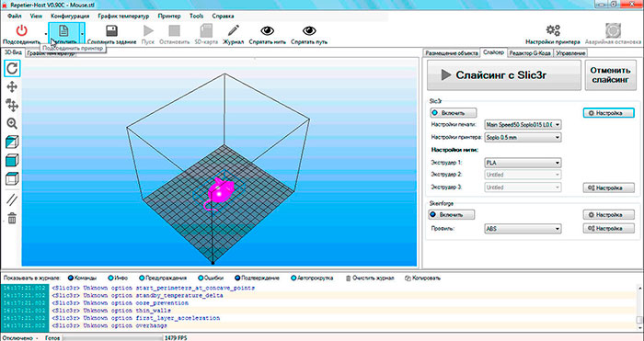
Task: Click the Save job floppy icon
Action: click(111, 30)
